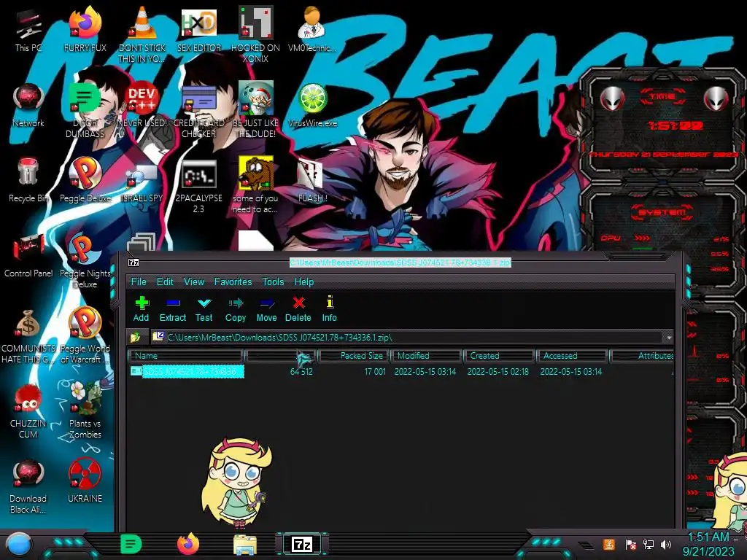Select the VLC cone desktop icon
The image size is (747, 560).
[142, 36]
